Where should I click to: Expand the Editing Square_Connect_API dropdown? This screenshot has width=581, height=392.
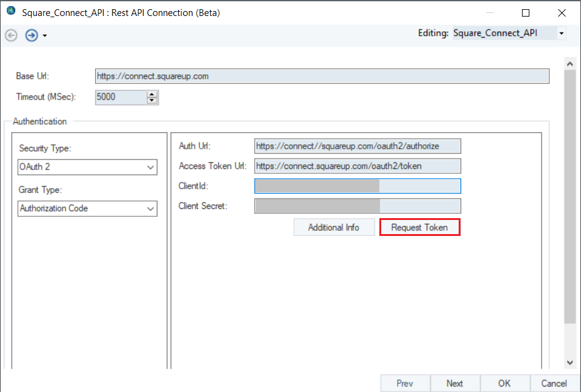[561, 34]
